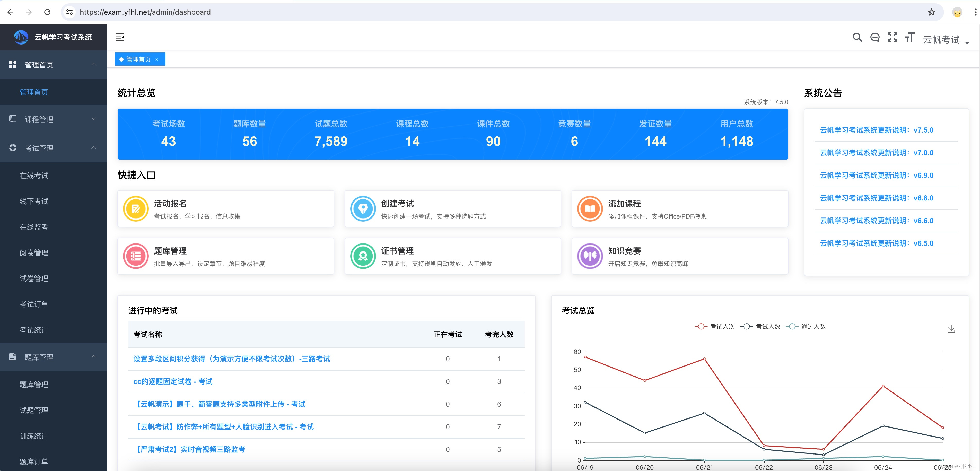Screen dimensions: 980x471
Task: Click the purple 知识竞赛 icon
Action: pos(590,256)
